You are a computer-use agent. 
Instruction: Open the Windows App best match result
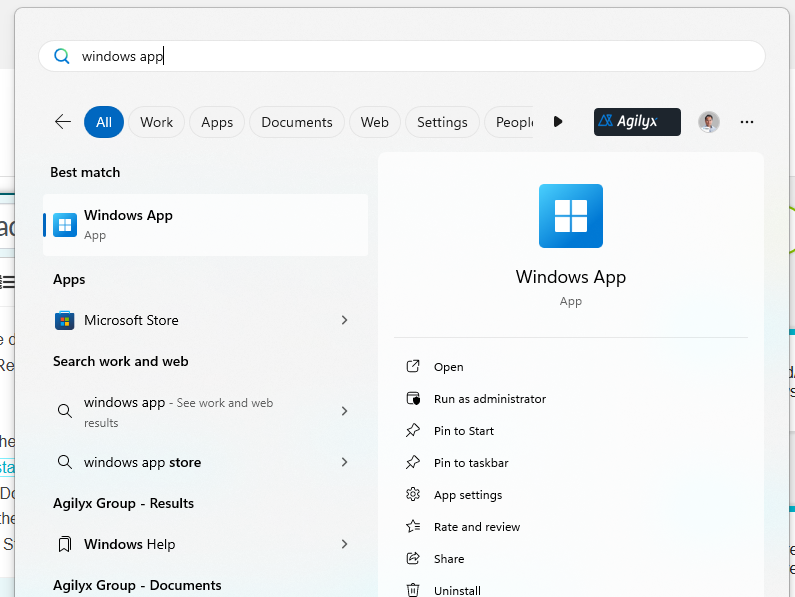pyautogui.click(x=205, y=225)
